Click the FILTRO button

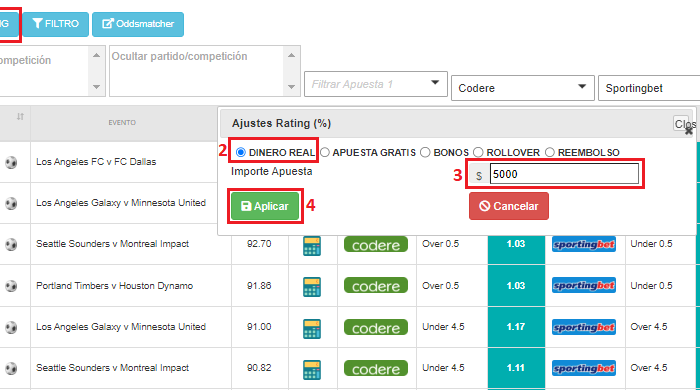pos(56,24)
